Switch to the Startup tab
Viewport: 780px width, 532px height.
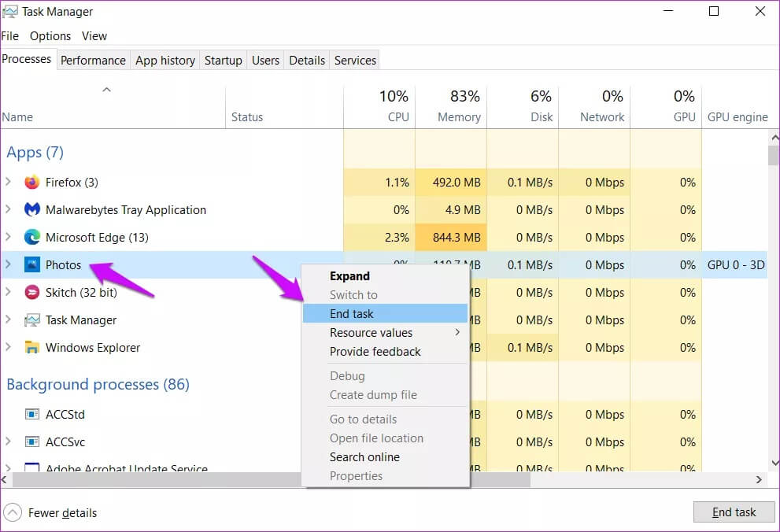point(224,60)
